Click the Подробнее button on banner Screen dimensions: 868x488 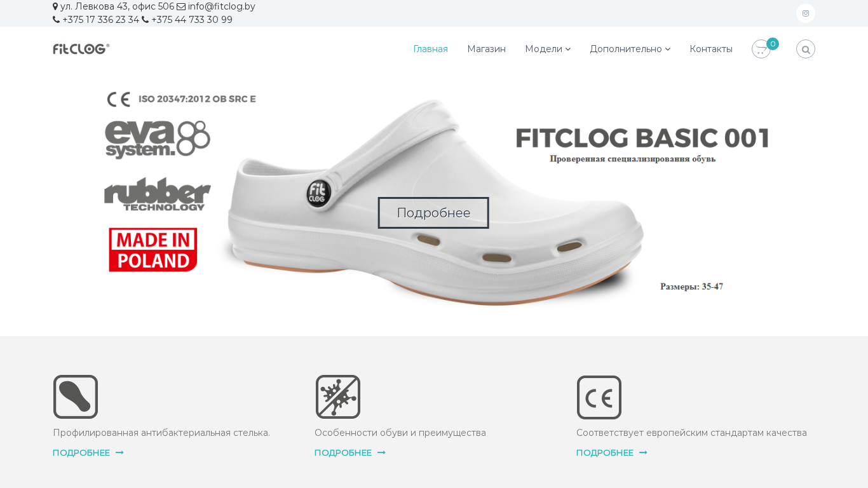point(433,213)
